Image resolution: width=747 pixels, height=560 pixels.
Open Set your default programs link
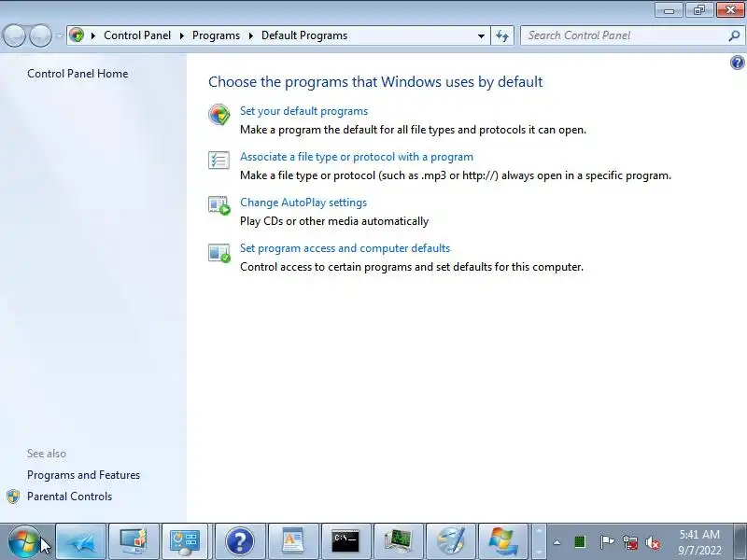point(304,111)
